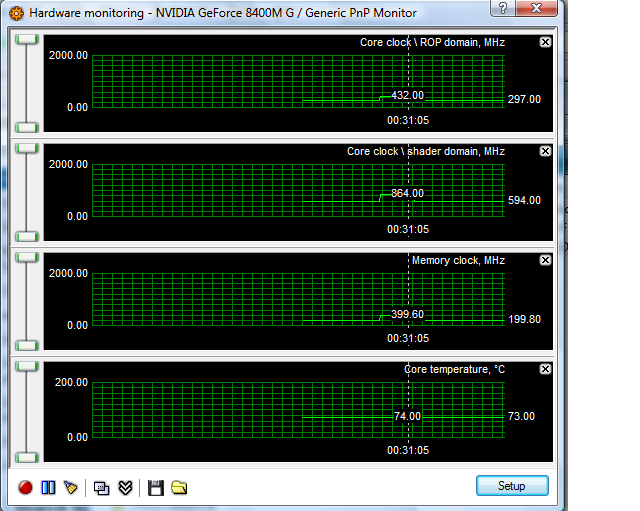Screen dimensions: 640x511
Task: Click the current value 199.80 of Memory clock
Action: coord(524,319)
